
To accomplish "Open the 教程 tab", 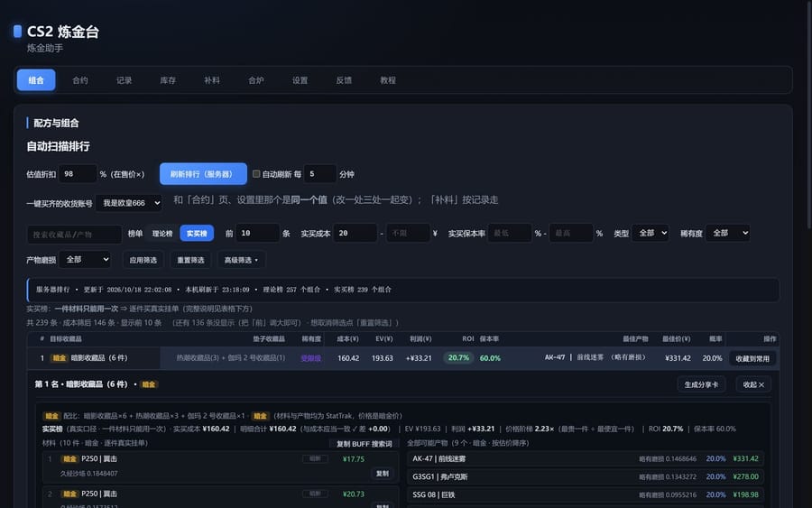I will (388, 80).
